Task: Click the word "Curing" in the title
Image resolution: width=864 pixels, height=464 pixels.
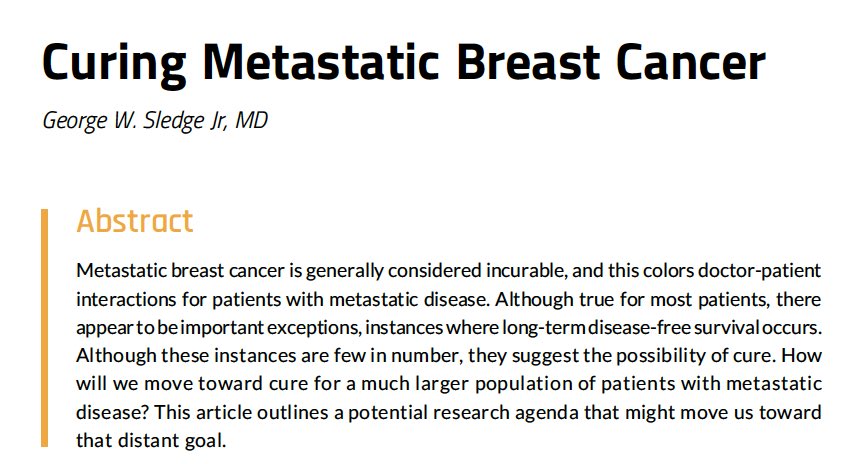Action: (114, 64)
